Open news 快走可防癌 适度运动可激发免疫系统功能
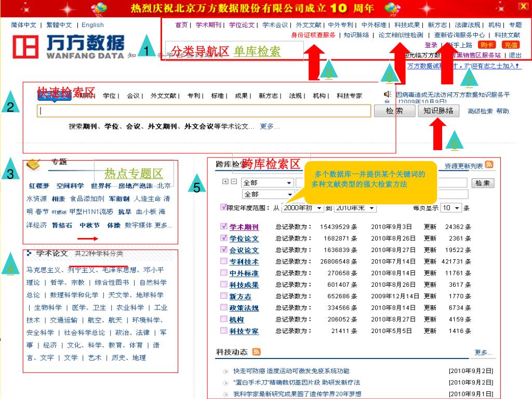Viewport: 532px width, 399px height. 291,371
